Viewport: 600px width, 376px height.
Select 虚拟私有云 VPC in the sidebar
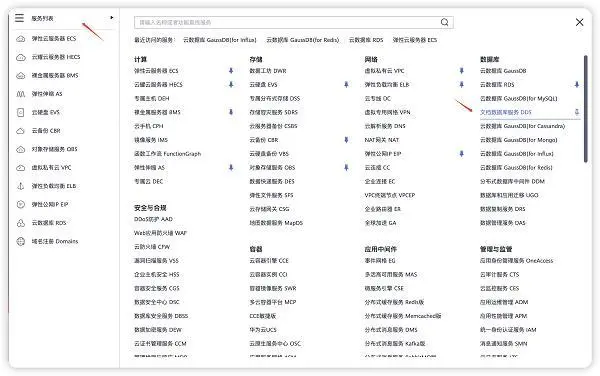click(51, 168)
